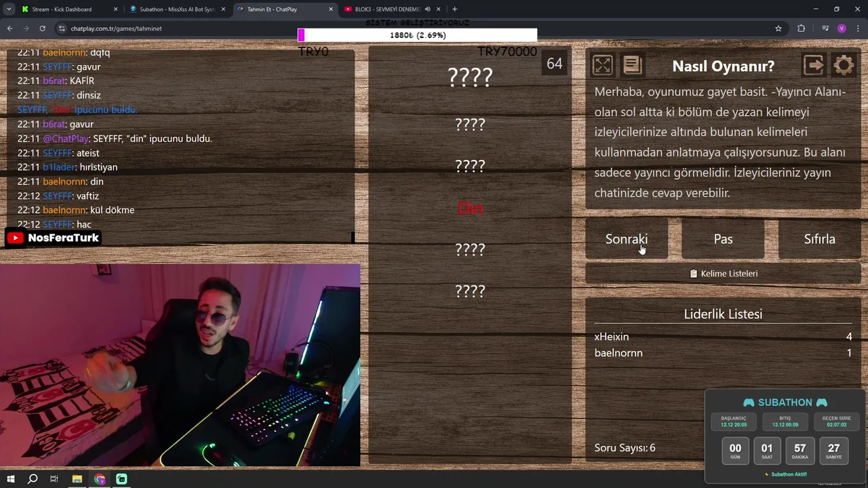
Task: Click the top hidden word ????
Action: (x=470, y=77)
